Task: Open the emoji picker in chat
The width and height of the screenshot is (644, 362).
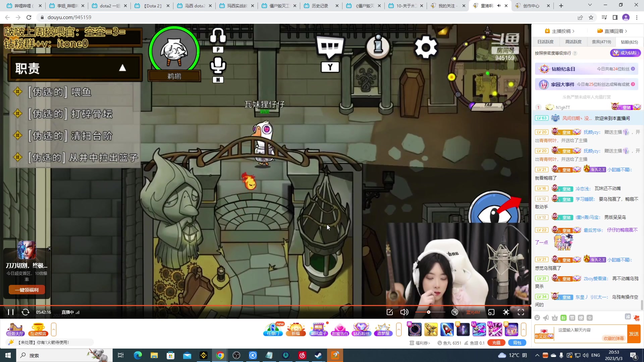Action: (537, 318)
